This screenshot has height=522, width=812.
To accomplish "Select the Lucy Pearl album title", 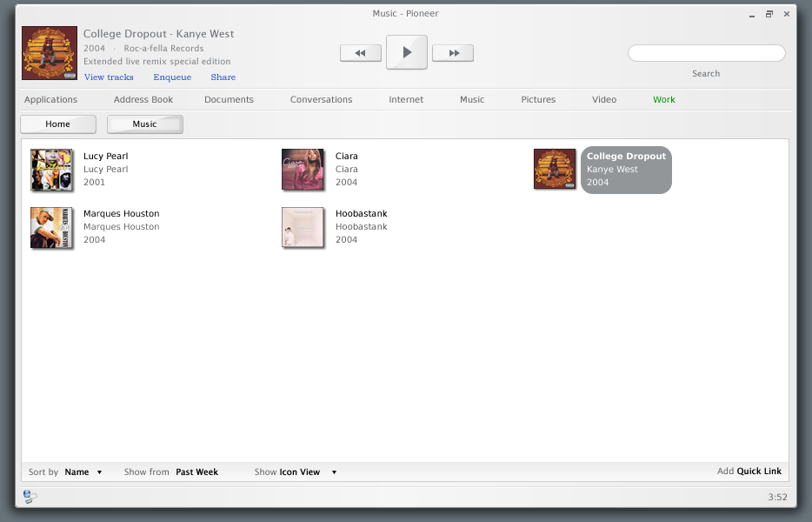I will pyautogui.click(x=106, y=156).
